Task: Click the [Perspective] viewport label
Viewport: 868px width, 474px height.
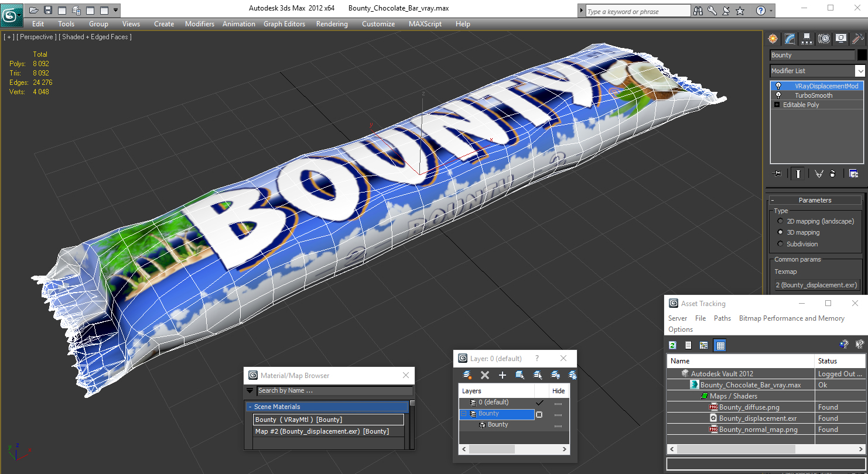Action: (37, 37)
